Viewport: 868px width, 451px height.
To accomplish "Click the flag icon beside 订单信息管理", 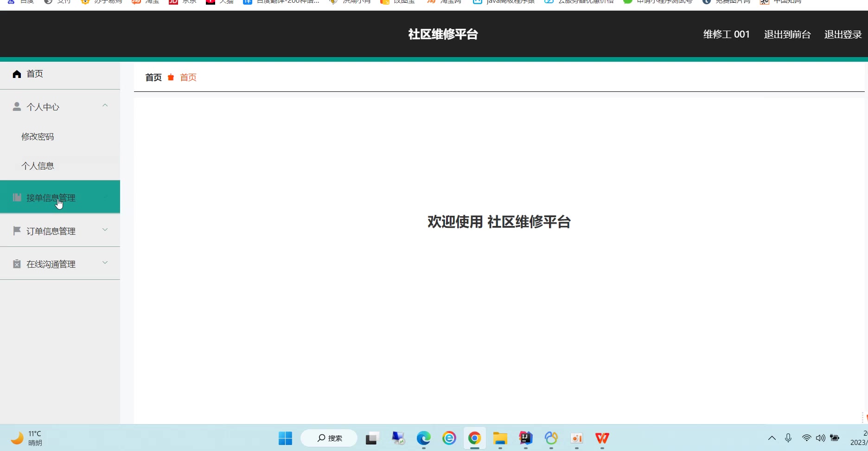I will 17,231.
